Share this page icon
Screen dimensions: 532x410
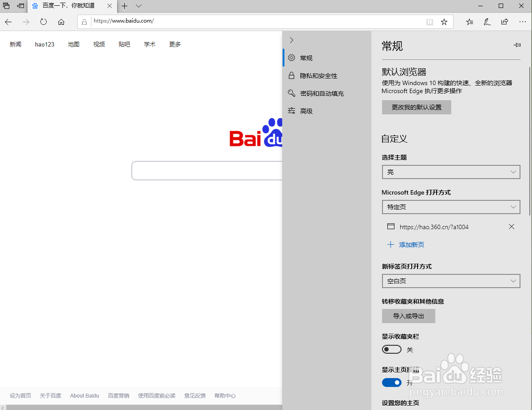505,22
